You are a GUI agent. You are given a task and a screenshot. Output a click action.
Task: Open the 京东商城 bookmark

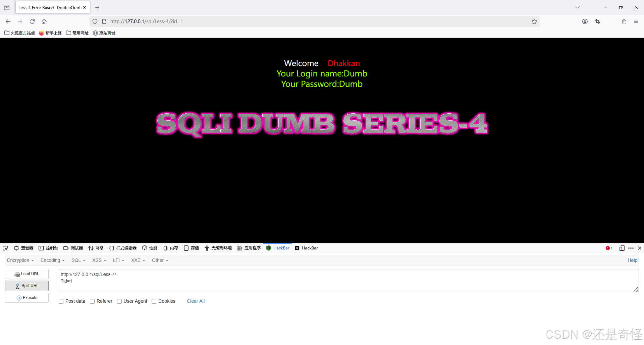pos(104,33)
